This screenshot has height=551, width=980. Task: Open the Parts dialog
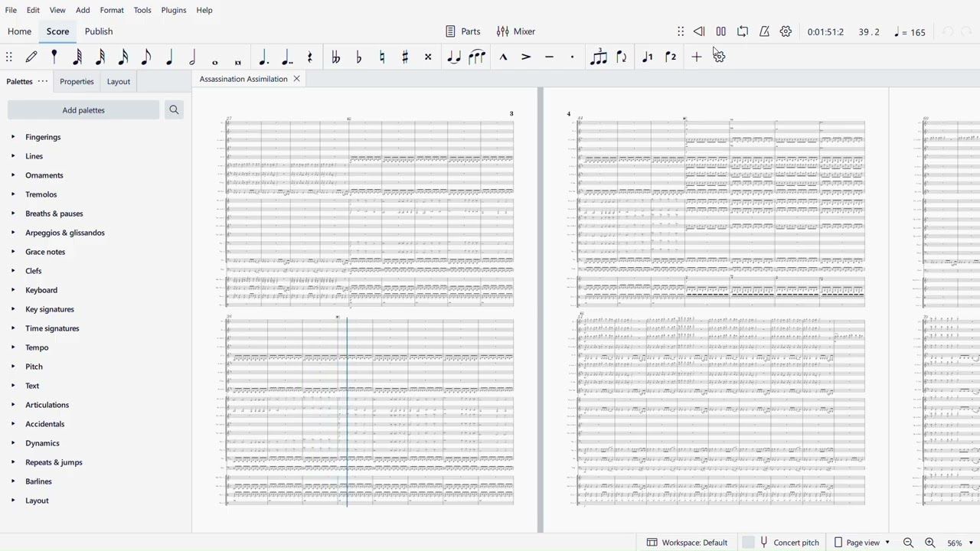[463, 31]
